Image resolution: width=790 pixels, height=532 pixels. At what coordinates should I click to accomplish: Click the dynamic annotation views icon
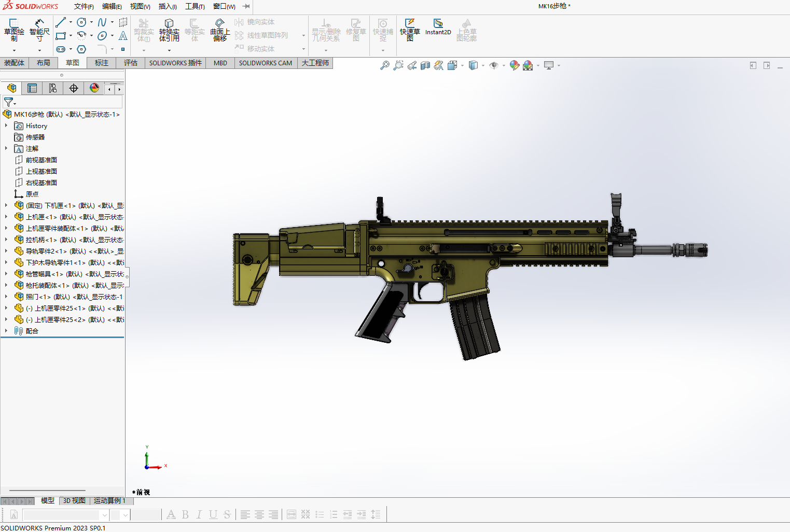click(x=439, y=65)
